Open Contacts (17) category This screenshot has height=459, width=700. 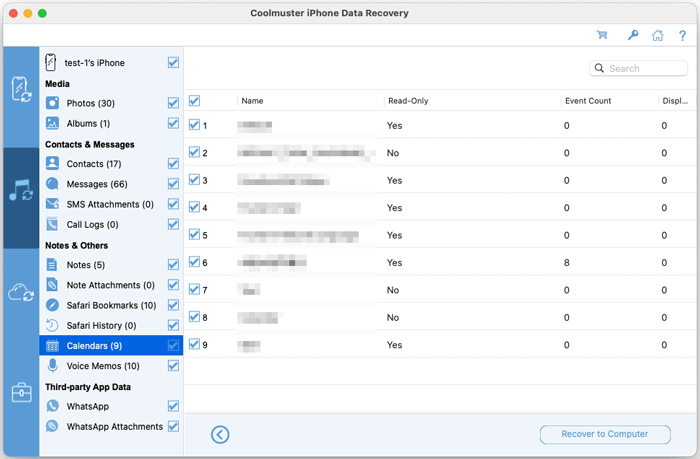tap(93, 164)
